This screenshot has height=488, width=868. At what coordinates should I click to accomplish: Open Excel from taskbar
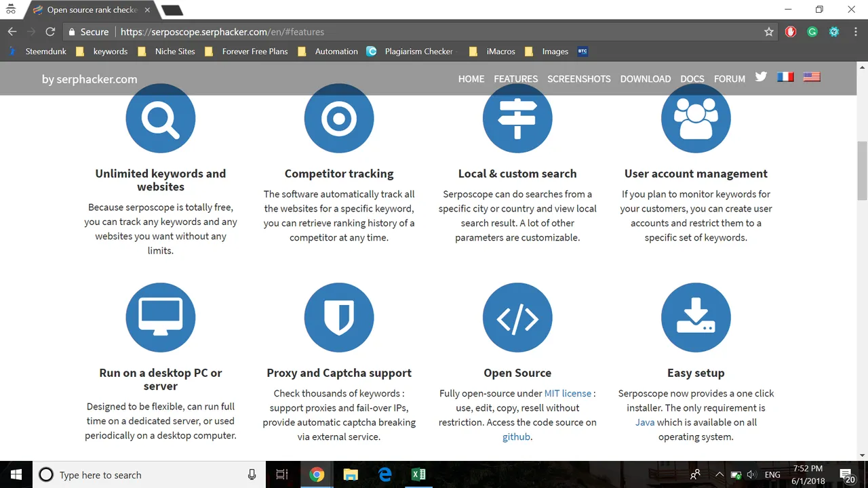click(418, 474)
